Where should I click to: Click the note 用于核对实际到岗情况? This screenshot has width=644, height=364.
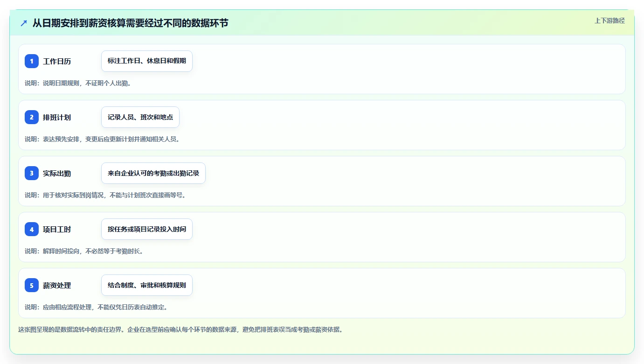[x=107, y=195]
